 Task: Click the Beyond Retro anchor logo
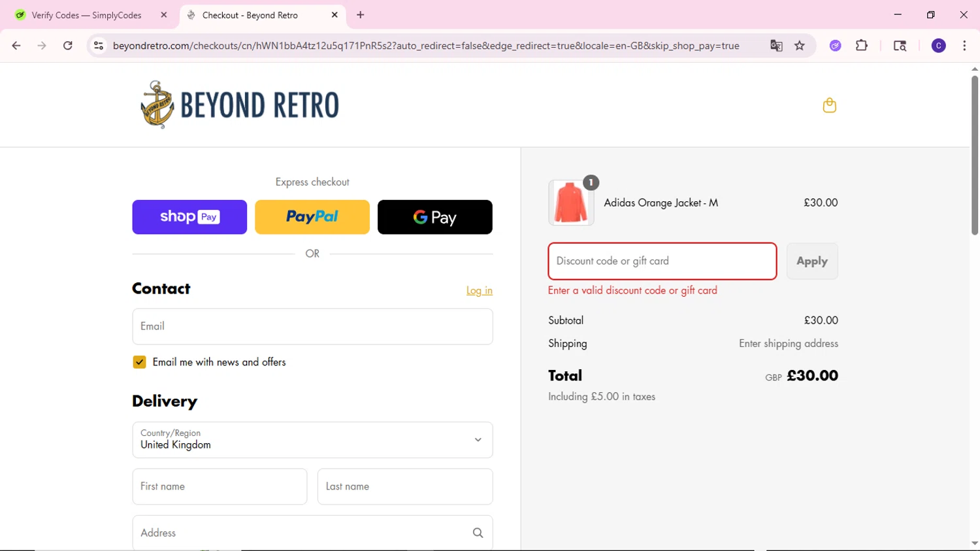point(240,105)
